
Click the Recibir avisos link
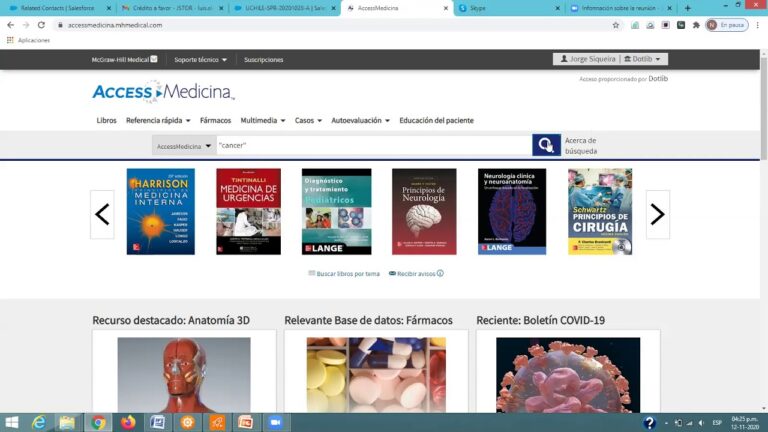coord(412,274)
